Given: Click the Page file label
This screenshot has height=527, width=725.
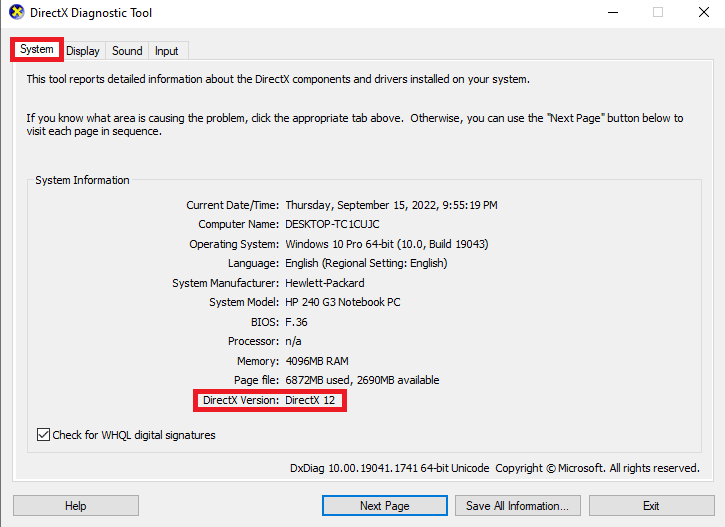Looking at the screenshot, I should coord(257,380).
